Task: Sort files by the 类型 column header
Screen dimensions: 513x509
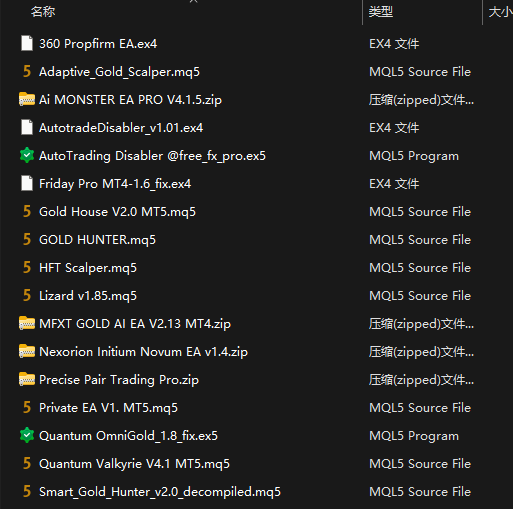Action: pos(381,12)
